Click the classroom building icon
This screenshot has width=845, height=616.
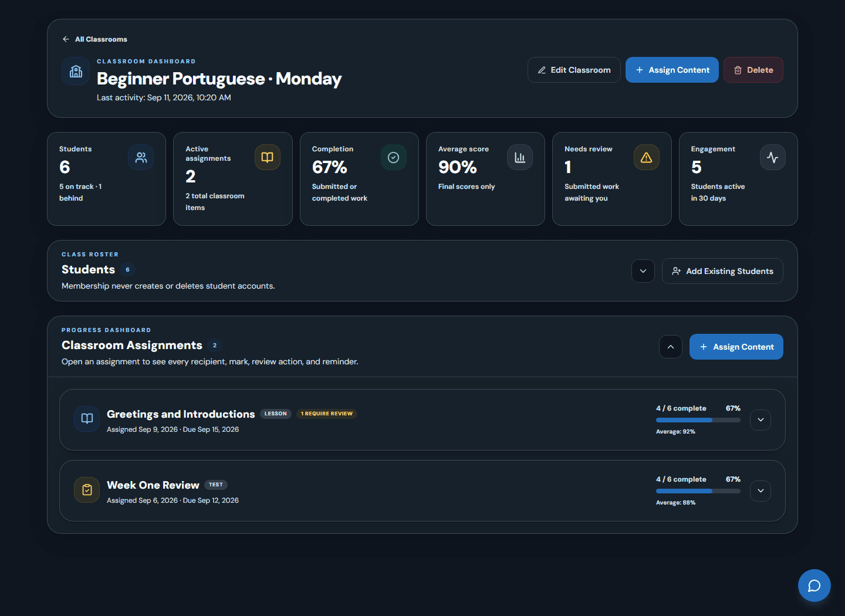click(x=76, y=72)
